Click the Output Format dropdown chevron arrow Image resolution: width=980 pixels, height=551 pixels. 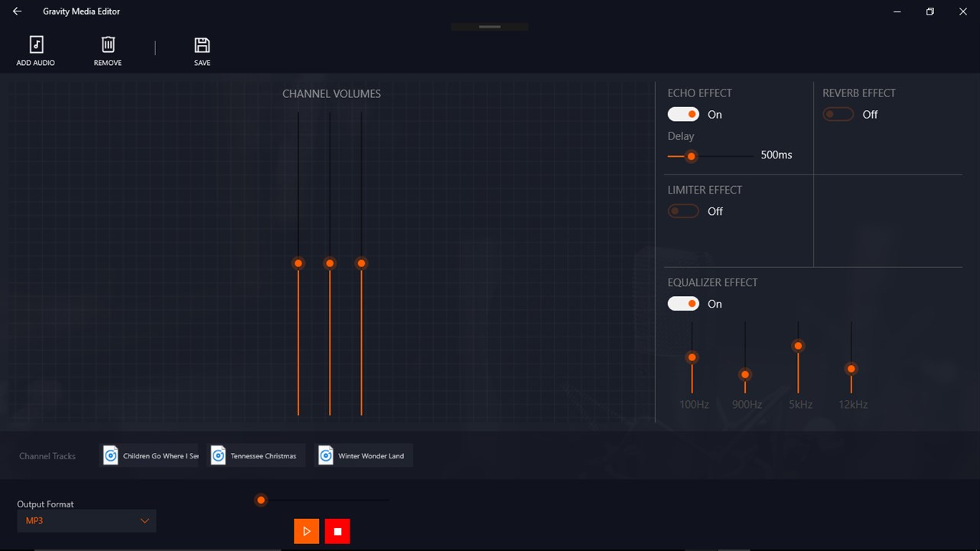pos(145,521)
